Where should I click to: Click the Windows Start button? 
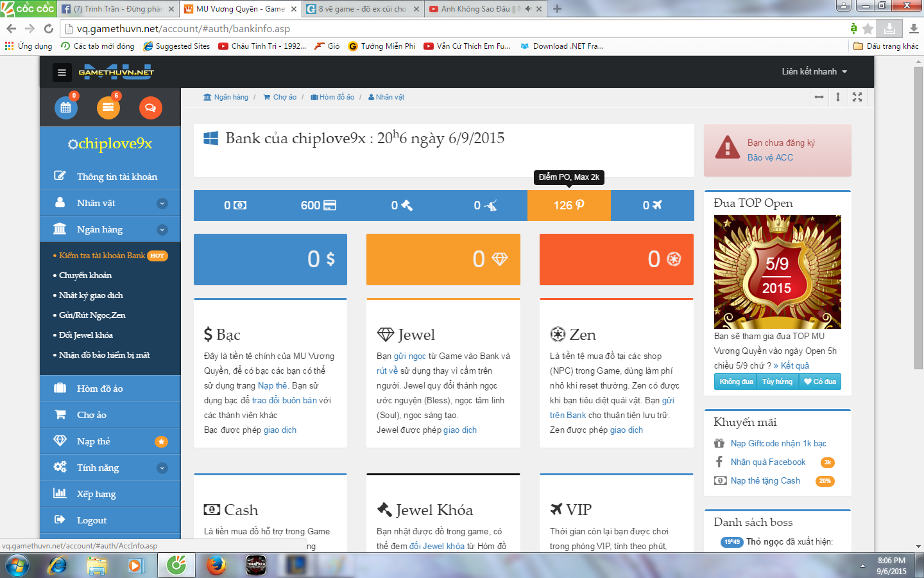click(17, 565)
